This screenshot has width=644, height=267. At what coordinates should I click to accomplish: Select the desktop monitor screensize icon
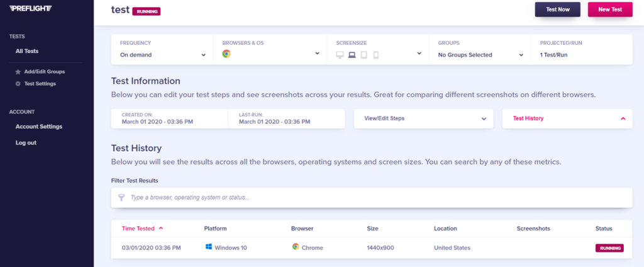[340, 55]
